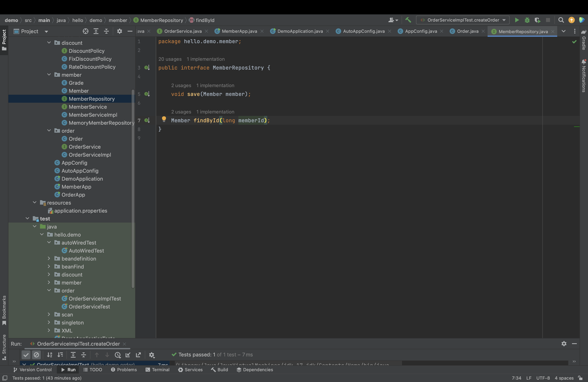Open the Problems tool window tab

point(124,369)
